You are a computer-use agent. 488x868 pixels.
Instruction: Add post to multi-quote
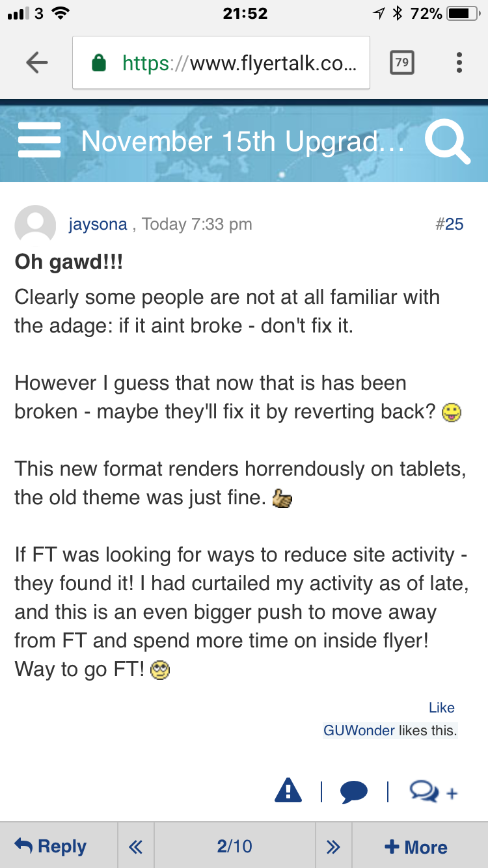pos(433,792)
